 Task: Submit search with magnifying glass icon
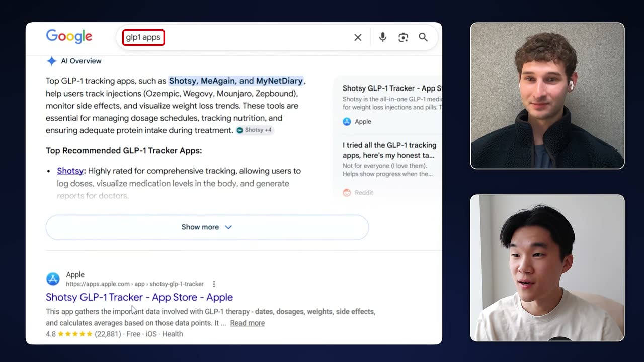(423, 37)
